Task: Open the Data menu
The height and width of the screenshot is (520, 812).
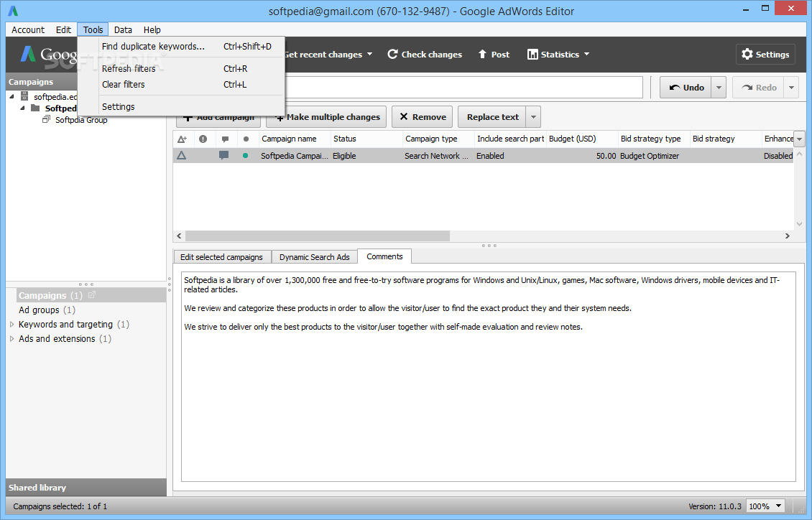Action: coord(123,29)
